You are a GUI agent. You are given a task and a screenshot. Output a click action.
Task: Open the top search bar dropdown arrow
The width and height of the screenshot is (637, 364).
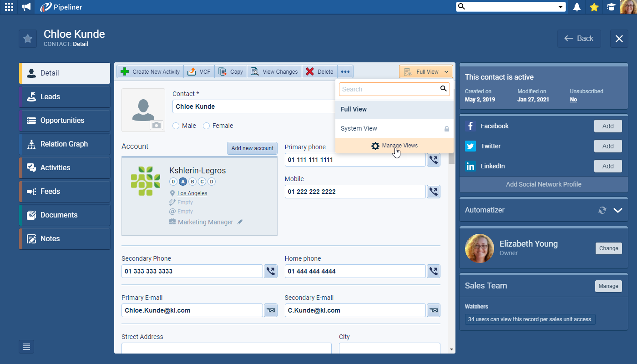(x=560, y=7)
